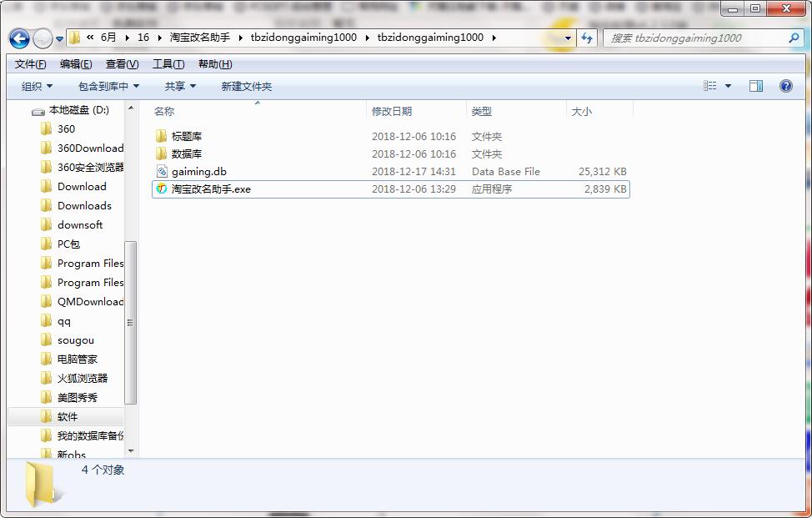Open the 查看(V) menu
Screen dimensions: 812x518
[x=123, y=64]
